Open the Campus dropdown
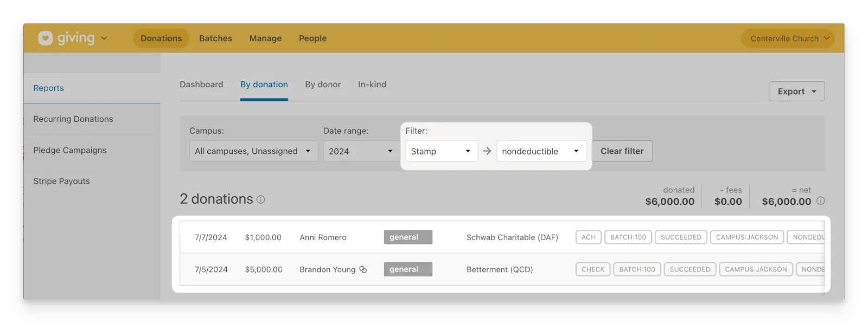This screenshot has width=868, height=323. (x=253, y=151)
